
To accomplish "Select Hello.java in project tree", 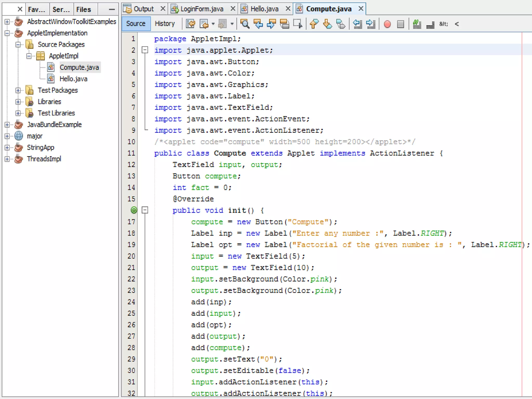I will pyautogui.click(x=73, y=79).
